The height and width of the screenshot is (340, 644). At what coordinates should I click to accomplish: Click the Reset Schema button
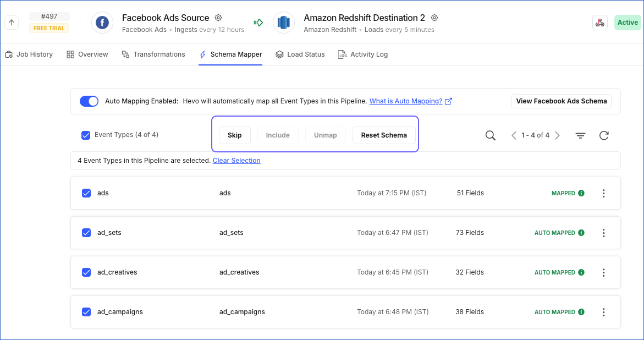click(384, 135)
